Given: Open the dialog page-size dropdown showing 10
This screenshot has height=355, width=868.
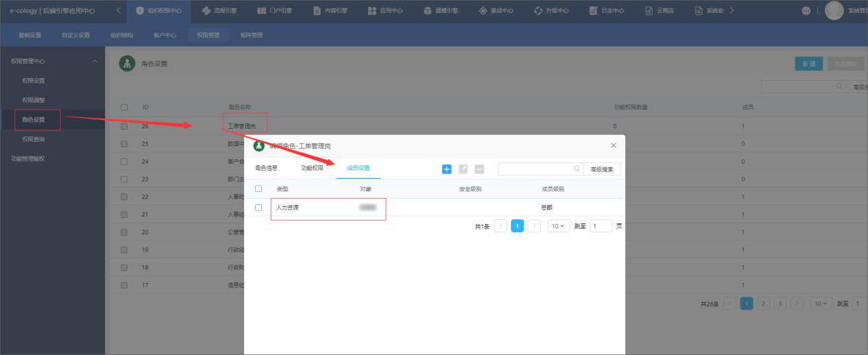Looking at the screenshot, I should tap(559, 225).
